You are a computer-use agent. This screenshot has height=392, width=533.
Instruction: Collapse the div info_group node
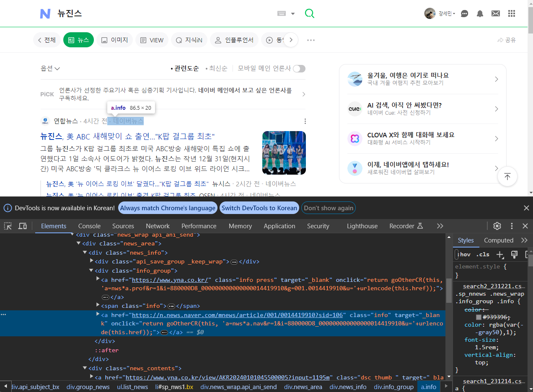tap(91, 271)
